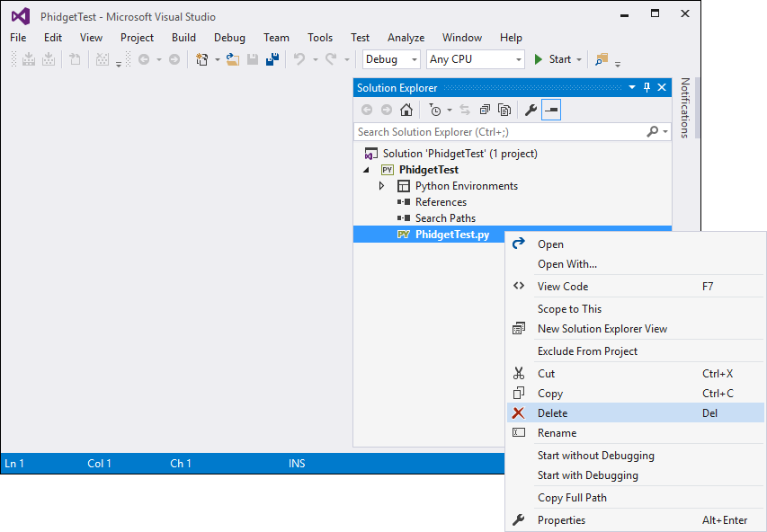Open the File menu
The width and height of the screenshot is (767, 532).
[x=18, y=38]
